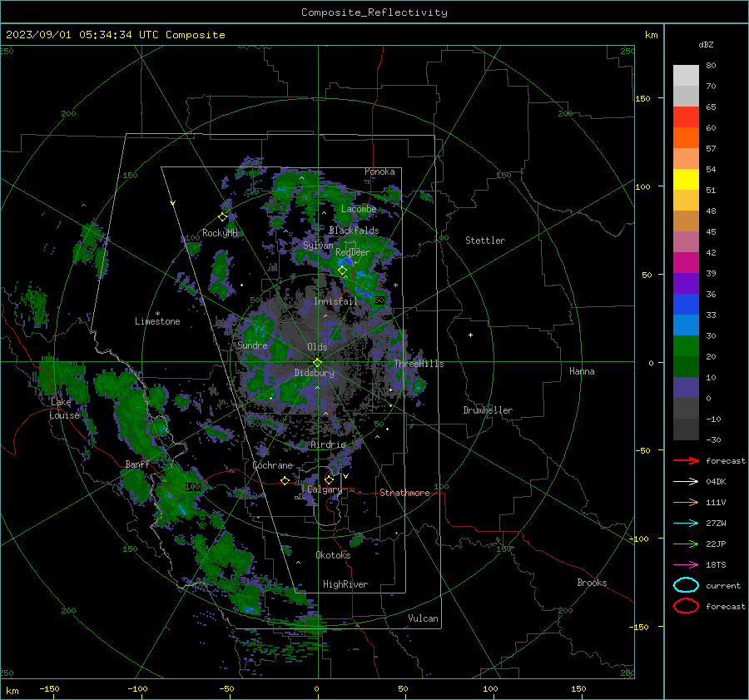Viewport: 749px width, 700px height.
Task: Click the red forecast ellipse icon
Action: coord(686,606)
